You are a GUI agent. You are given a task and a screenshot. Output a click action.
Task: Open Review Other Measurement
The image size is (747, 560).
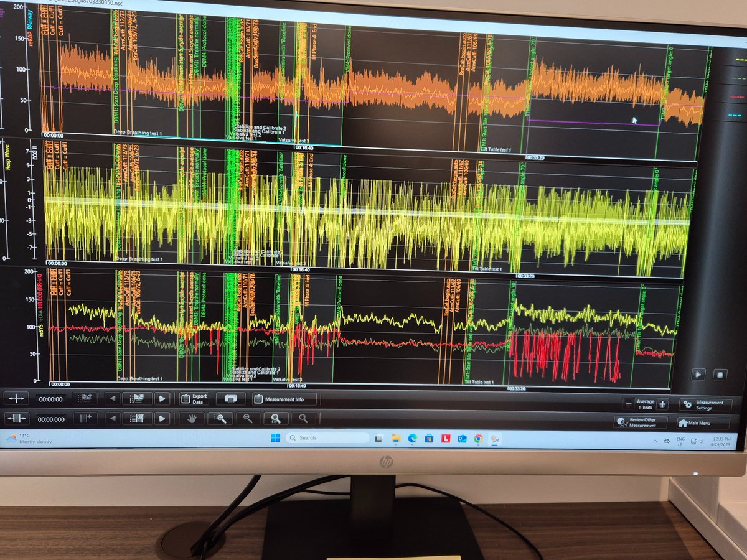point(640,422)
